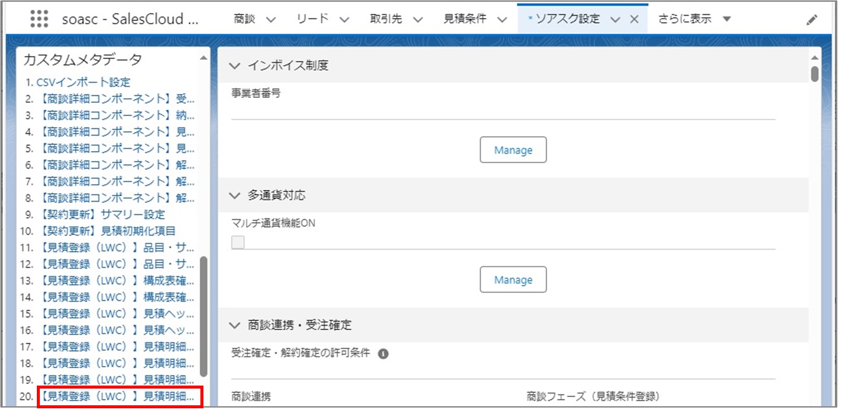Open the ソアスク設定 tab dropdown chevron

click(615, 19)
